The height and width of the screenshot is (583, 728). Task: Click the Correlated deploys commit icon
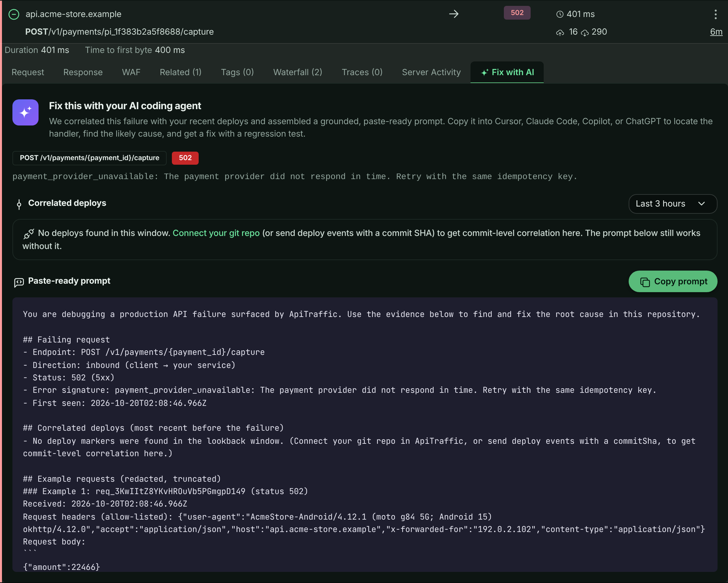point(19,204)
